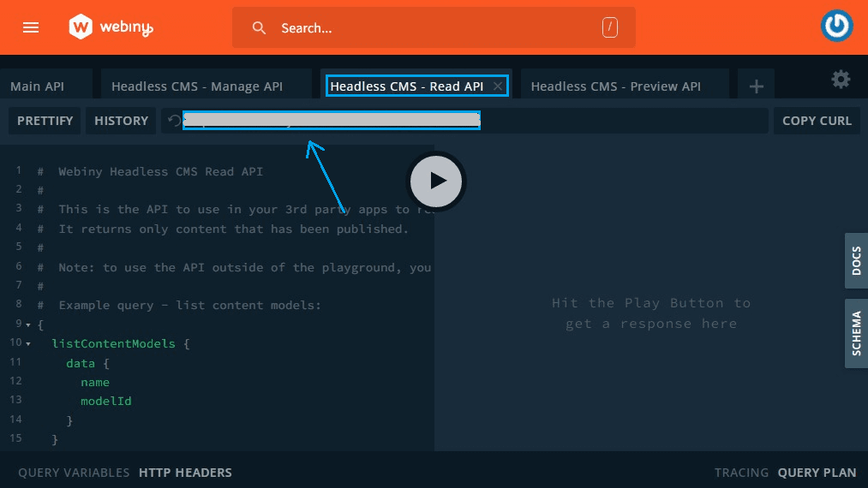Collapse listContentModels at line 10

pyautogui.click(x=28, y=343)
